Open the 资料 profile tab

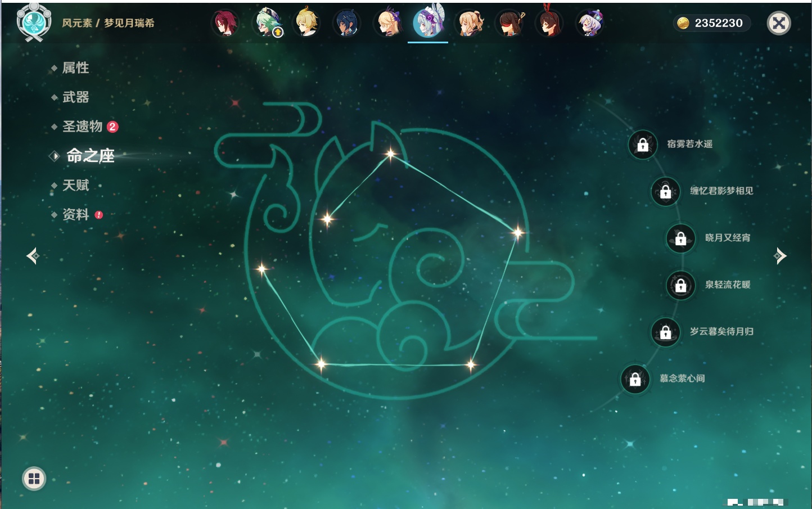[x=75, y=214]
